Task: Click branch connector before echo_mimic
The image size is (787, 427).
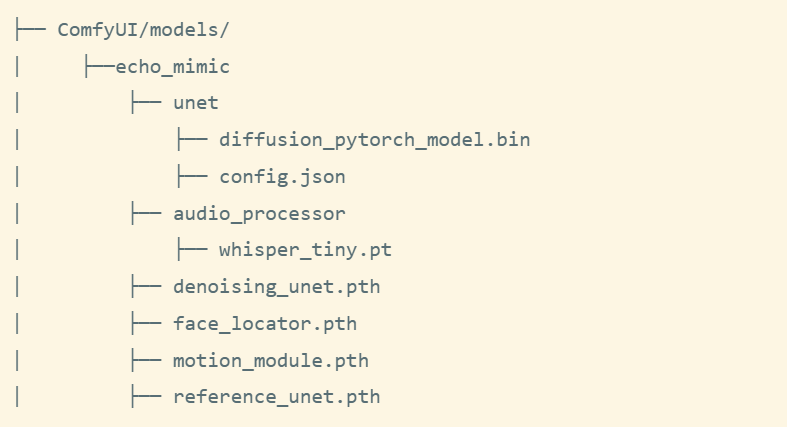Action: click(x=100, y=67)
